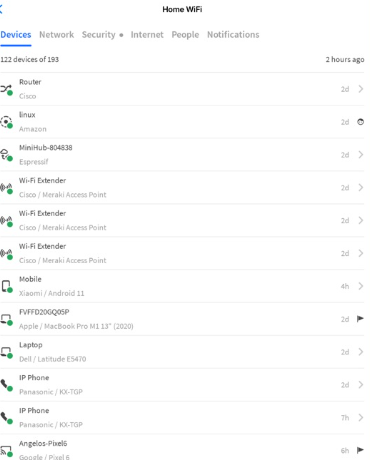Click the linux Amazon device icon
Screen dimensions: 370x461
6,122
